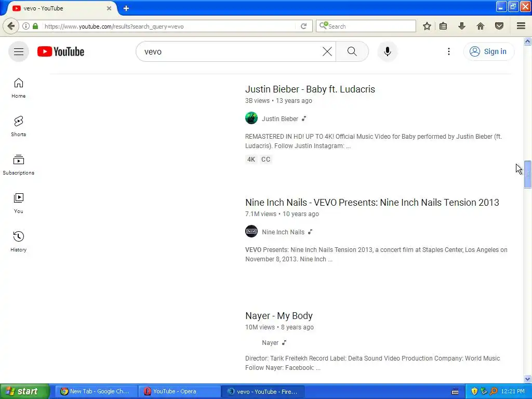Open Subscriptions in sidebar

pos(19,165)
